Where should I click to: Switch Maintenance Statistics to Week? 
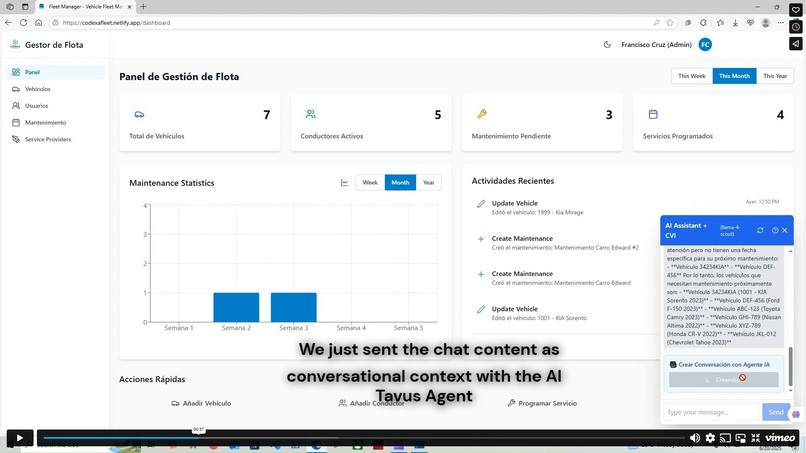tap(370, 183)
